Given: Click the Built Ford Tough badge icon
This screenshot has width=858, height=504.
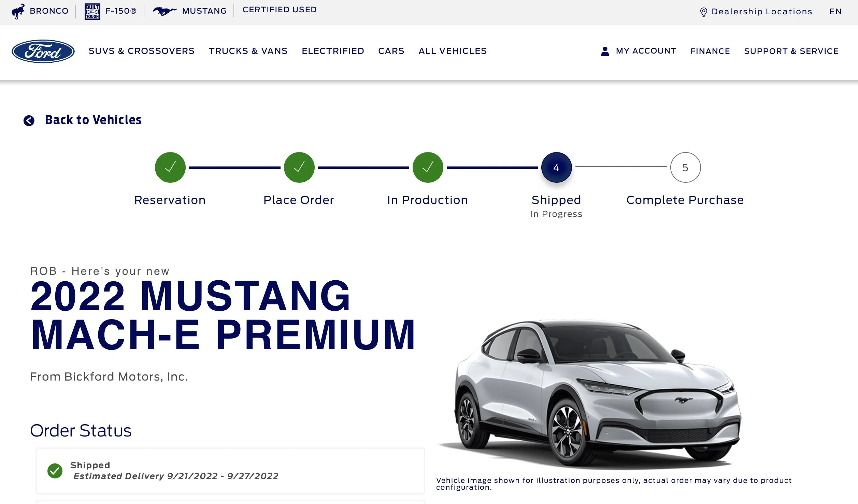Looking at the screenshot, I should pos(92,12).
